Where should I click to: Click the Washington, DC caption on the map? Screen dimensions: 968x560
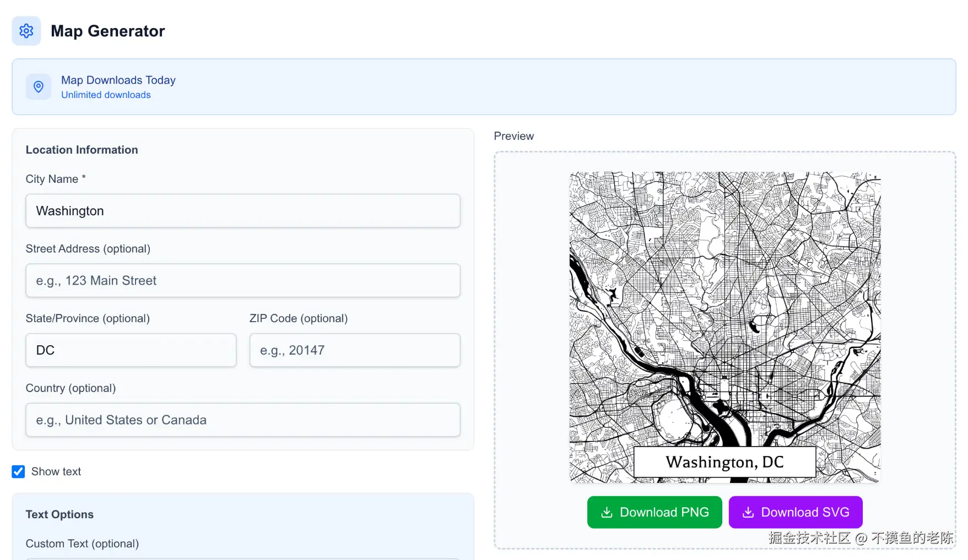point(725,462)
